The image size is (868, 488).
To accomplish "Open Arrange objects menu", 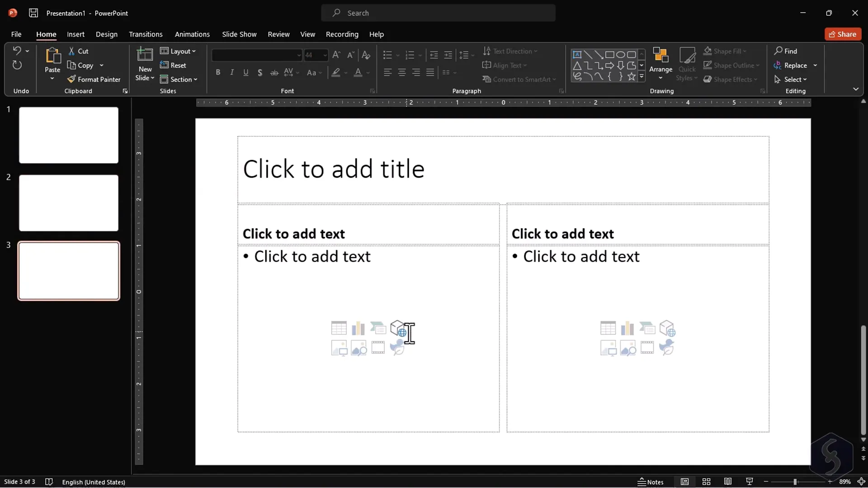I will point(660,64).
